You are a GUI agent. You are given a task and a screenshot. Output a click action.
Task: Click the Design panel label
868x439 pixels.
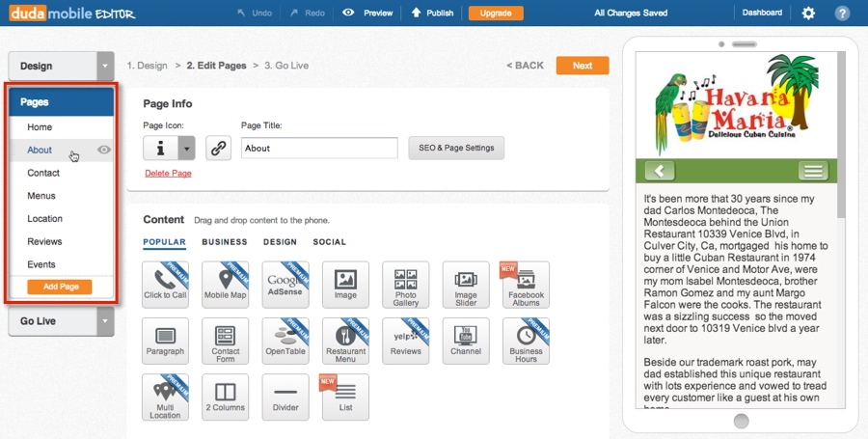coord(36,66)
